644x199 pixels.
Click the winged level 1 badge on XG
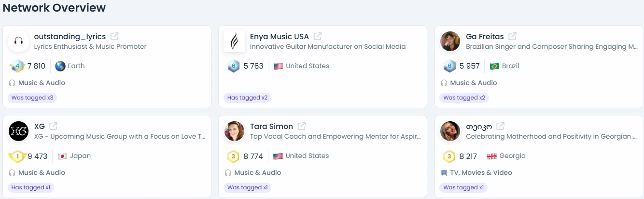pyautogui.click(x=17, y=156)
